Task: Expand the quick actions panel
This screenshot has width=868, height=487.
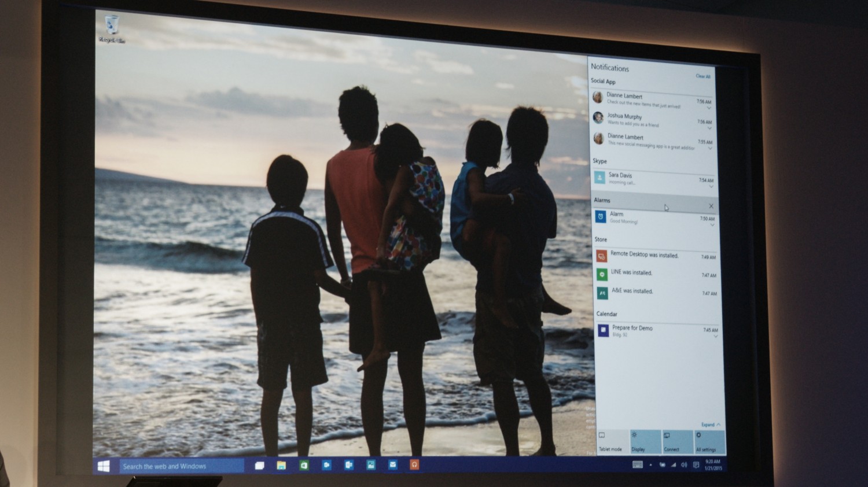Action: [711, 425]
